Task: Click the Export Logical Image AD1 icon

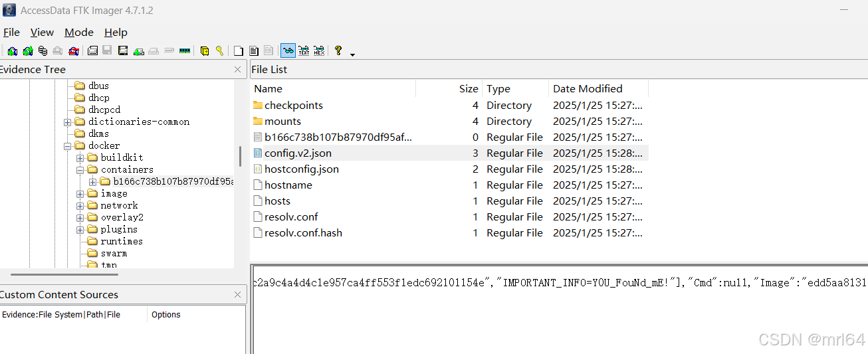Action: [123, 50]
